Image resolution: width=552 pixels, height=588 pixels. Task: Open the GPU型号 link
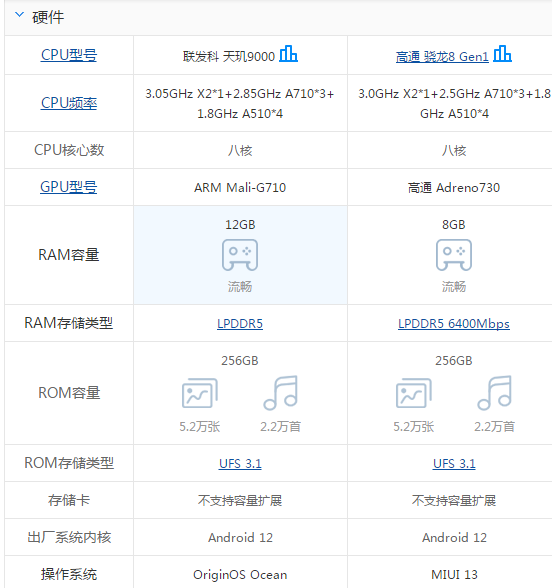(69, 187)
